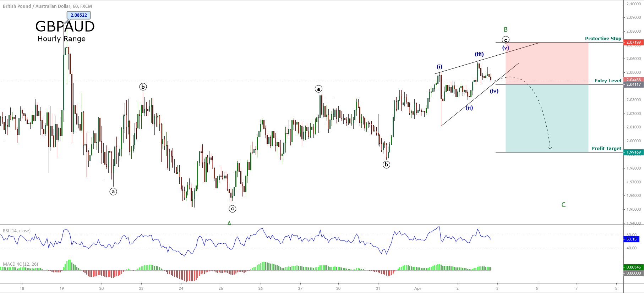Click the 0.00000 MACD zero-line tag
The image size is (644, 293).
coord(633,273)
